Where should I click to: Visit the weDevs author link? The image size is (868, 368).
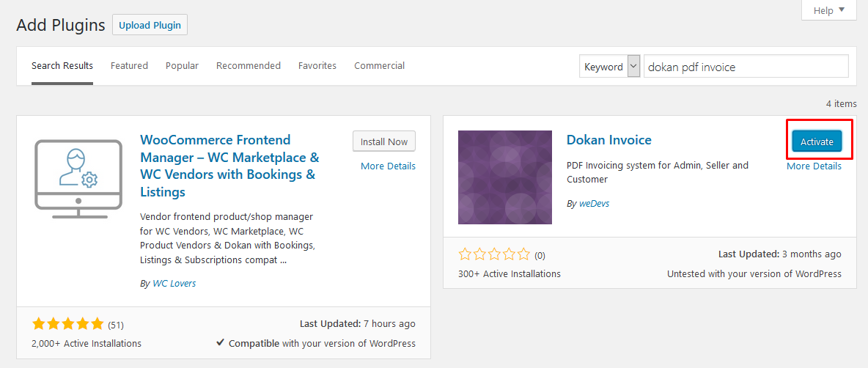[x=594, y=204]
